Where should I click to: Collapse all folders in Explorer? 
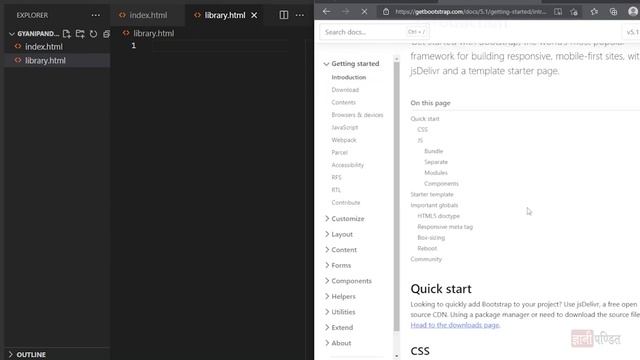click(x=107, y=34)
